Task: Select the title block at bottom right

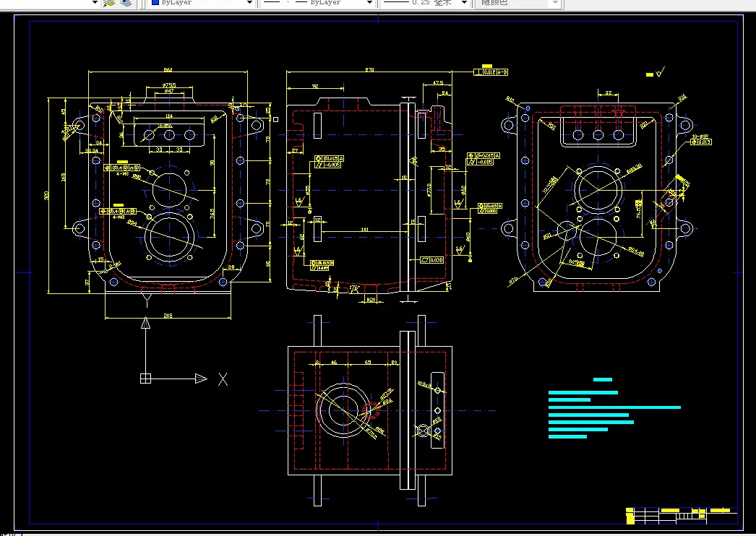Action: tap(682, 515)
